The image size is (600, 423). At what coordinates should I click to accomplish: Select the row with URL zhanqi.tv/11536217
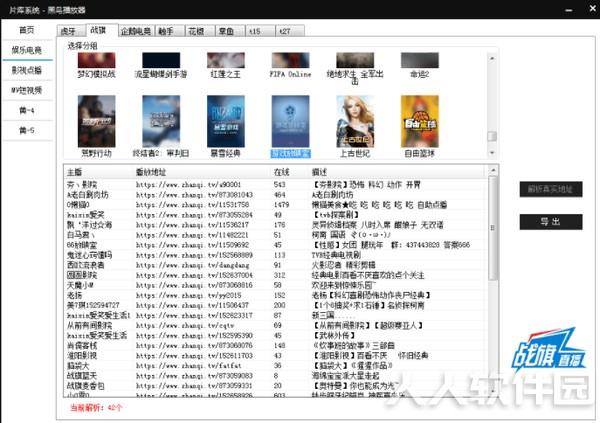click(x=276, y=225)
